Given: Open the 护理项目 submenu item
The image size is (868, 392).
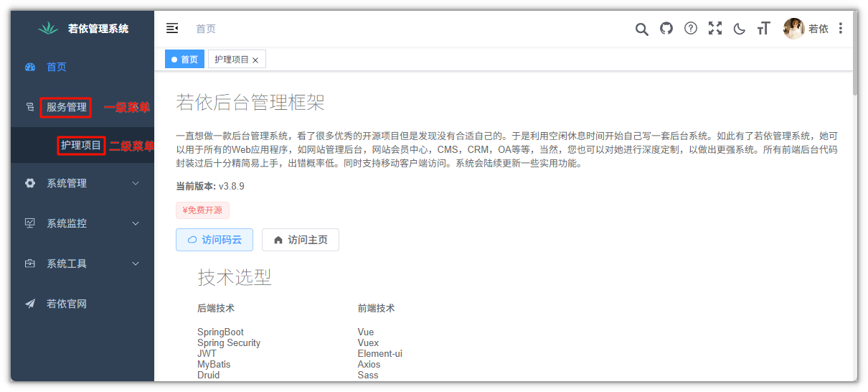Looking at the screenshot, I should coord(82,145).
